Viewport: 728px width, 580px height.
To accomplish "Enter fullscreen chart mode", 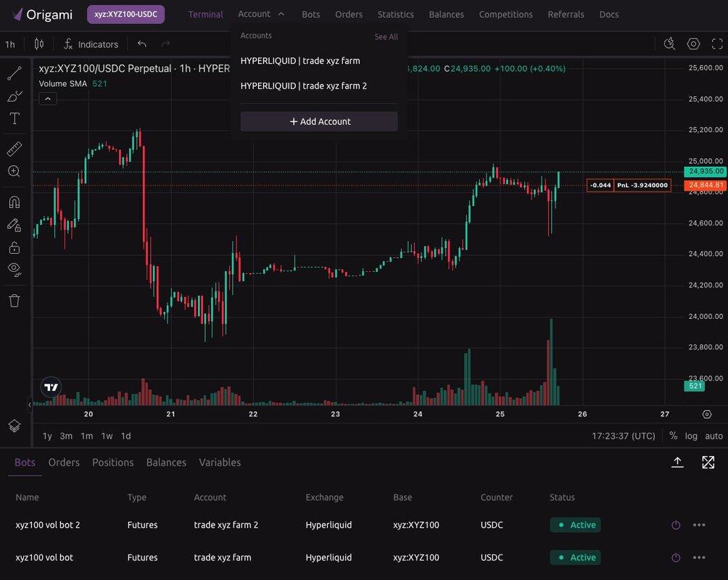I will point(716,44).
